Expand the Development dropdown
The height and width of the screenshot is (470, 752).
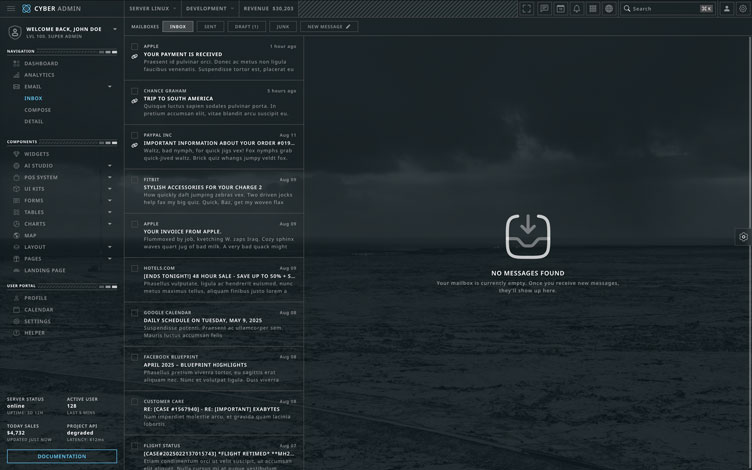click(x=209, y=8)
